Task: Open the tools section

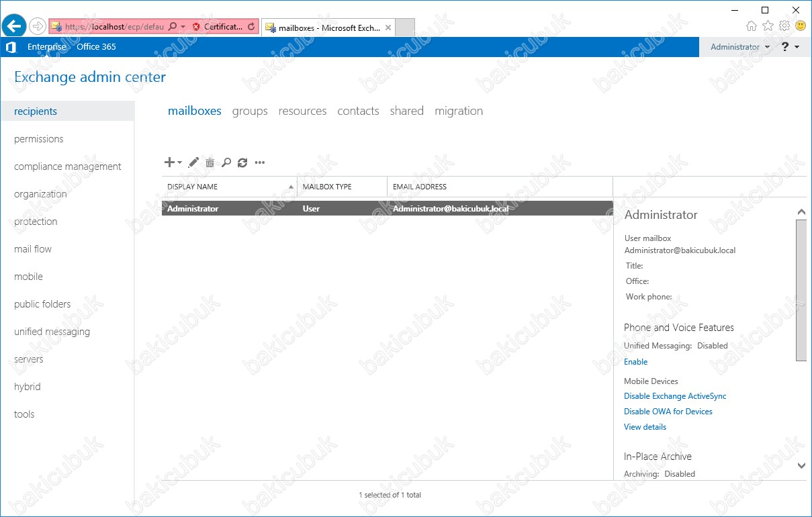Action: tap(24, 414)
